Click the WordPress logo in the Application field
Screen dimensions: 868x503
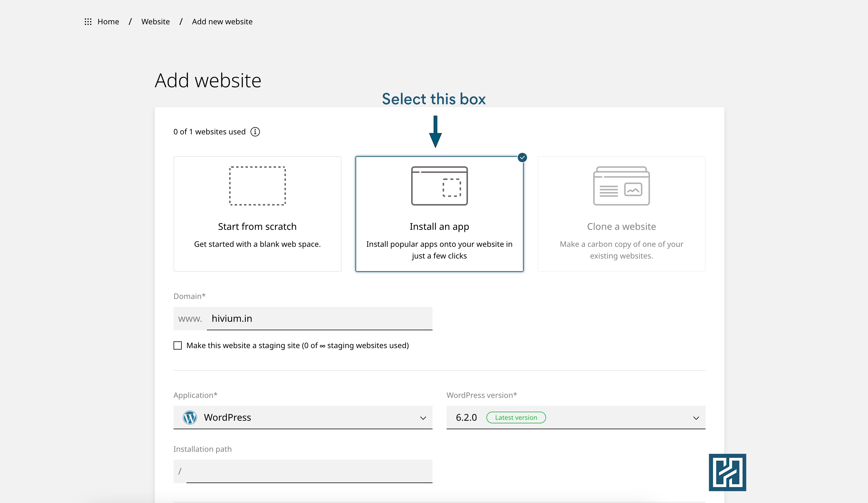(x=190, y=417)
